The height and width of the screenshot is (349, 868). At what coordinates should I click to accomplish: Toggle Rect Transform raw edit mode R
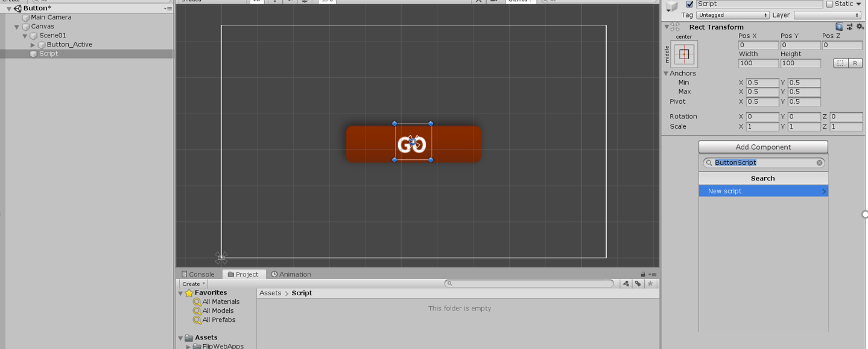[855, 63]
